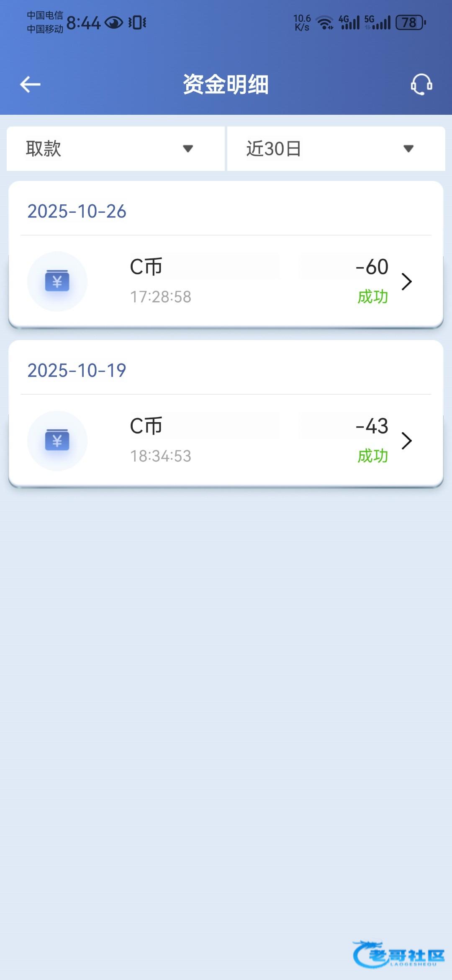Tap the 2025-10-26 date header
The height and width of the screenshot is (980, 452).
pyautogui.click(x=77, y=211)
